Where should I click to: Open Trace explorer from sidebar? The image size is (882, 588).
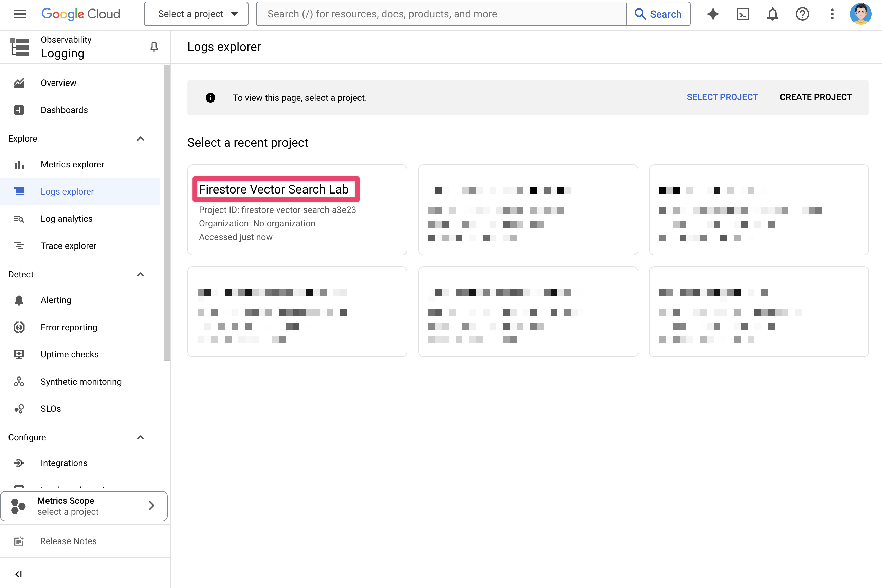[68, 245]
